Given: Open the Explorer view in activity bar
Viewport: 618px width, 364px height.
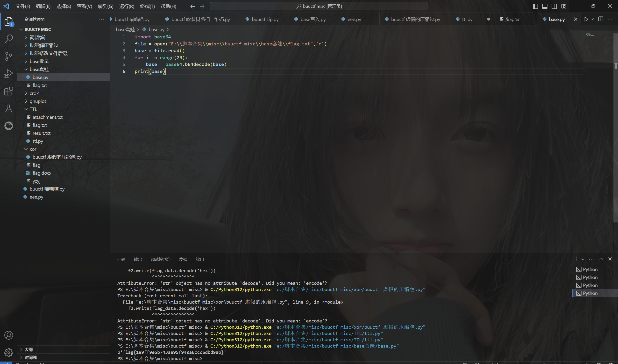Looking at the screenshot, I should tap(9, 21).
